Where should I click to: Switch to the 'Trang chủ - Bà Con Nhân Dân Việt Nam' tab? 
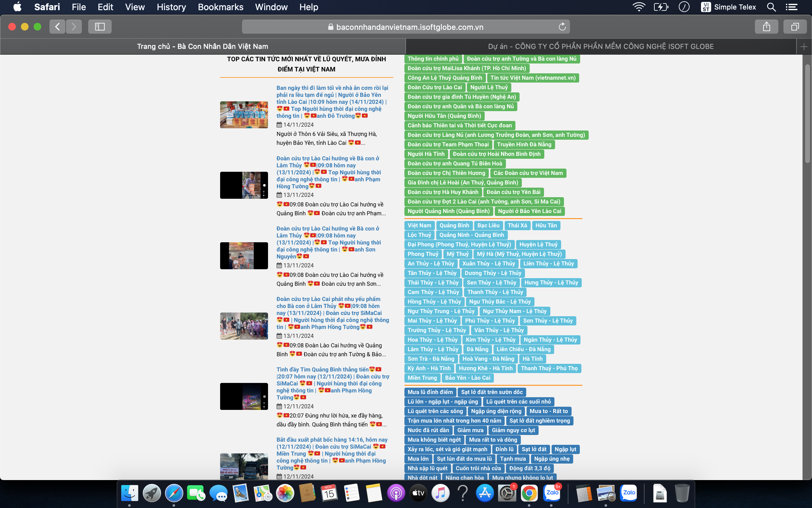[x=203, y=46]
